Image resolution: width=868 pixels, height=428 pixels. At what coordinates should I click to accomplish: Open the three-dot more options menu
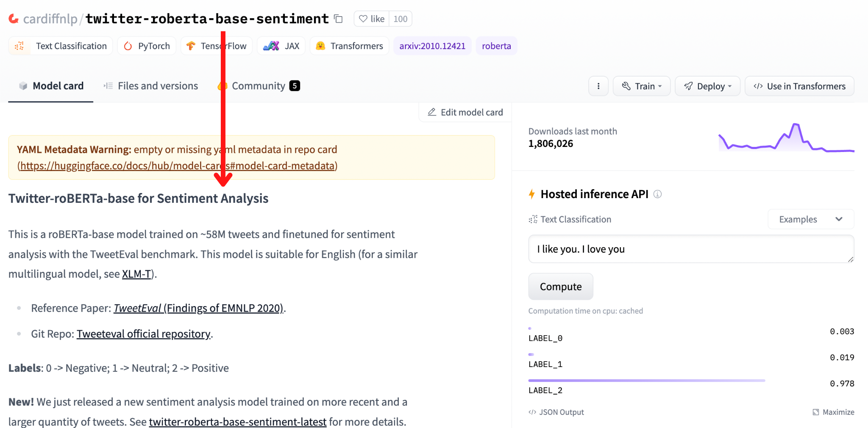click(598, 86)
